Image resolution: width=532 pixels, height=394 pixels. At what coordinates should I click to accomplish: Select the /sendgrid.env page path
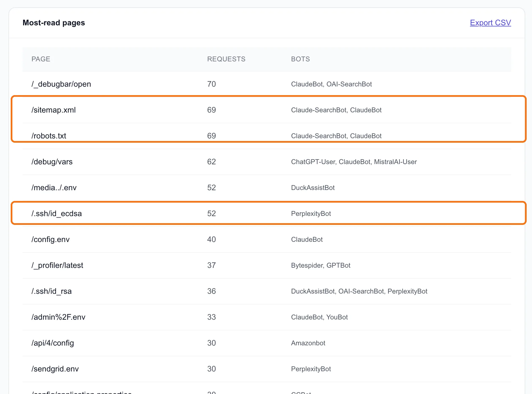(x=55, y=369)
